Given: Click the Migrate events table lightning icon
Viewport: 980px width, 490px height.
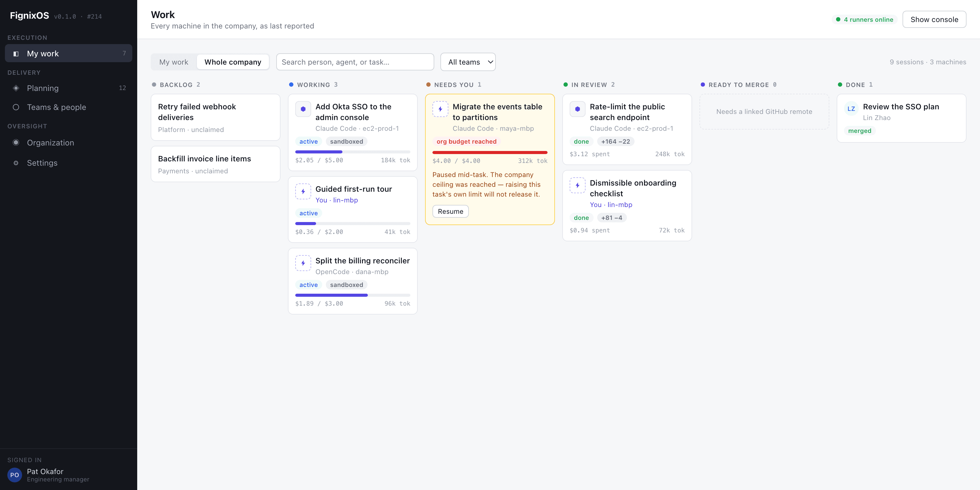Looking at the screenshot, I should pyautogui.click(x=440, y=109).
